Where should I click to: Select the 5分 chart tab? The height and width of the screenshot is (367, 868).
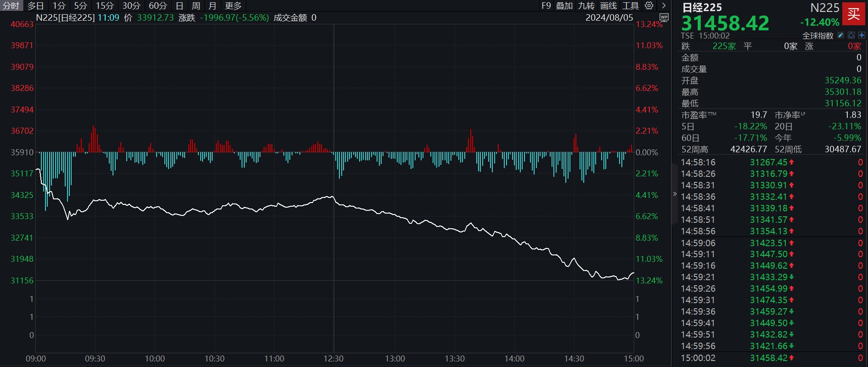tap(81, 6)
